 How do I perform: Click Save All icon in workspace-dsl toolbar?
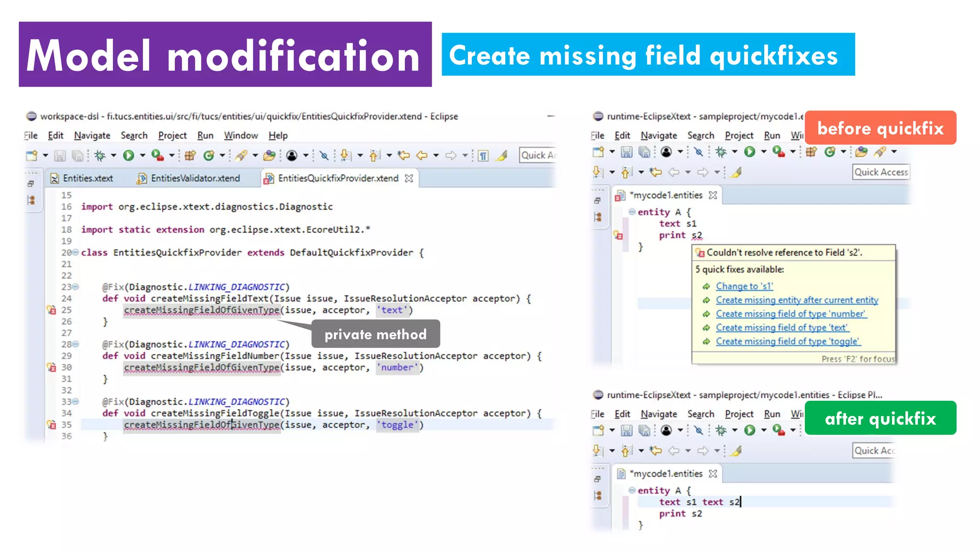pyautogui.click(x=77, y=155)
